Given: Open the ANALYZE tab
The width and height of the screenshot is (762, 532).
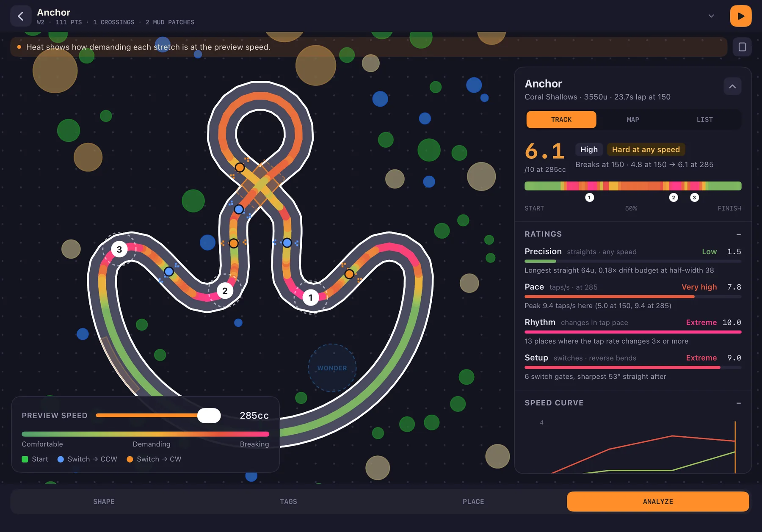Looking at the screenshot, I should point(658,502).
